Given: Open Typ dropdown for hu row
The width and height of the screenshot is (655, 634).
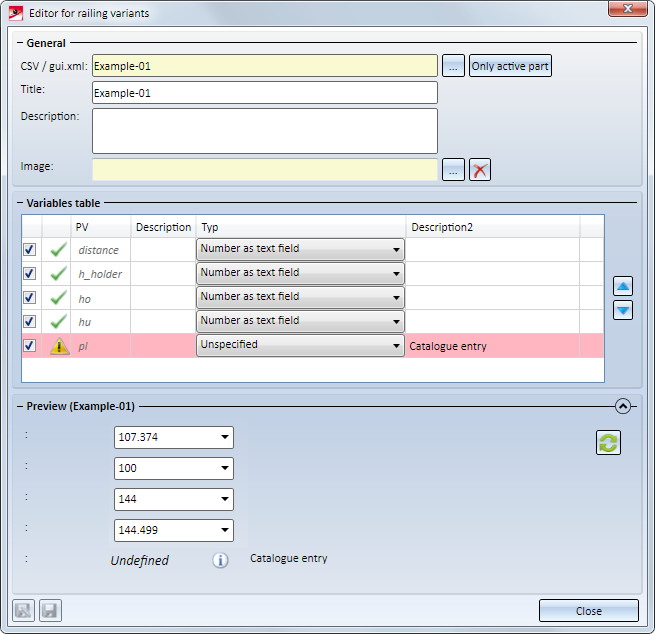Looking at the screenshot, I should tap(300, 321).
